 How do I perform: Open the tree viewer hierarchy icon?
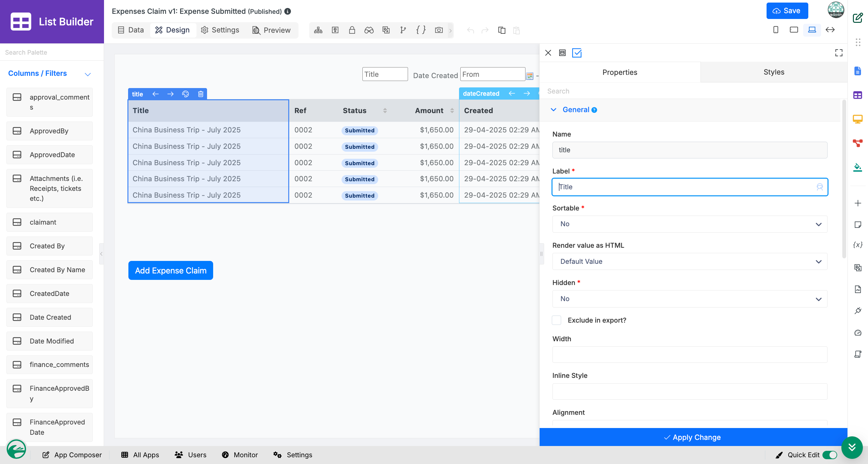pos(318,30)
